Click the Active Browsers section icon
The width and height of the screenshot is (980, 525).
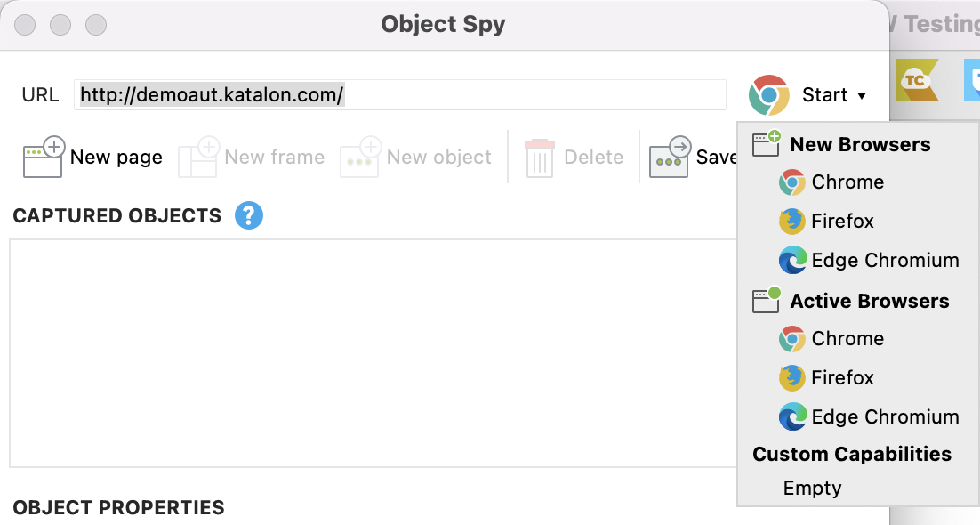767,301
